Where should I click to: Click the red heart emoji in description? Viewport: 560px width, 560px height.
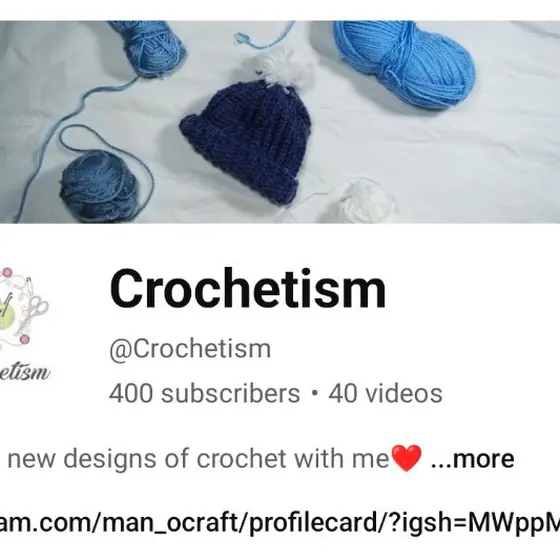point(406,458)
